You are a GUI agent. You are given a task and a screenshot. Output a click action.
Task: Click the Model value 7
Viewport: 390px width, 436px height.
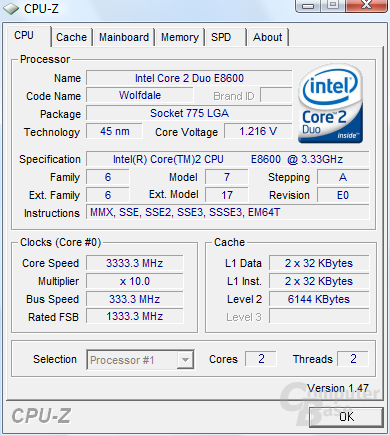coord(227,177)
